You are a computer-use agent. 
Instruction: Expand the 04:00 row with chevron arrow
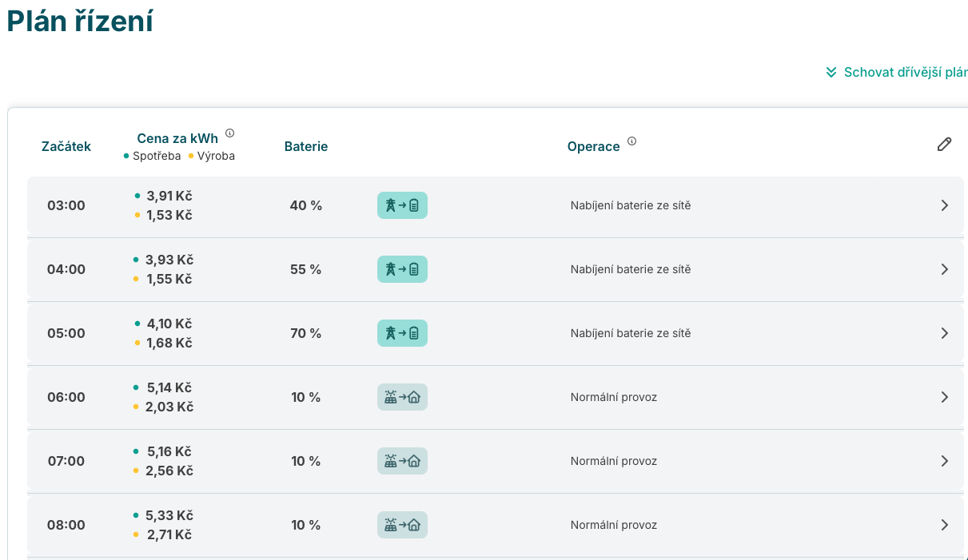(944, 269)
